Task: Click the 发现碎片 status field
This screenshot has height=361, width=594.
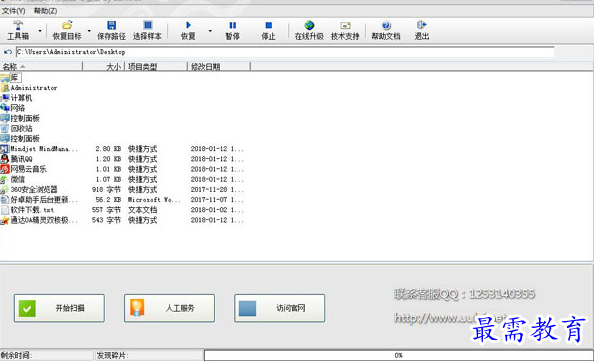Action: click(x=148, y=355)
